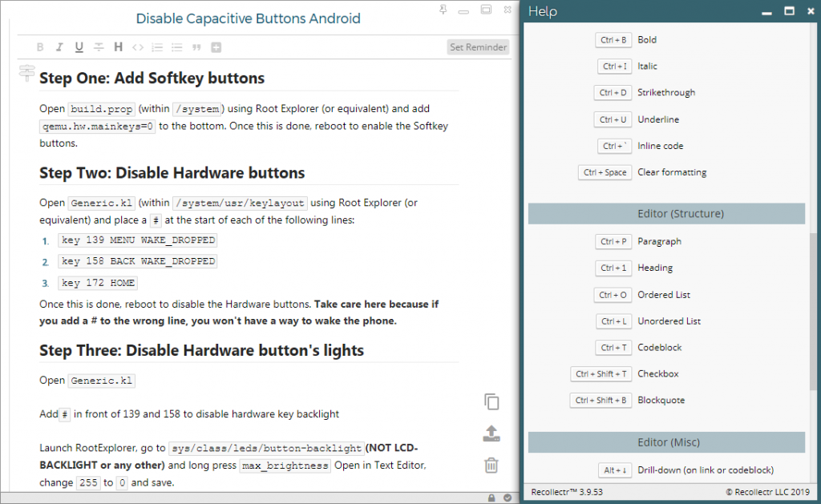Click the inline code "sys/class/leds/button-backlight"
The width and height of the screenshot is (821, 504).
(x=266, y=449)
